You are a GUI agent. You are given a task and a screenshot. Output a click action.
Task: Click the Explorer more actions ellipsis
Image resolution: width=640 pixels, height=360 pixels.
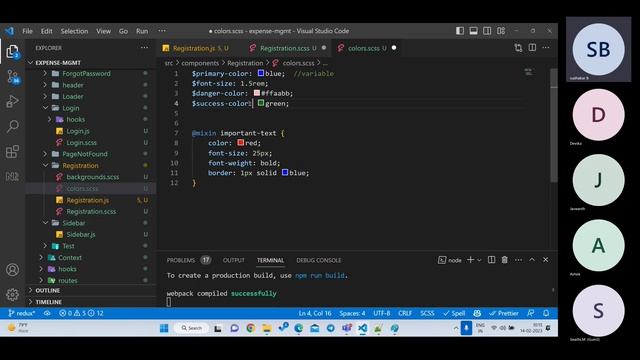tap(144, 48)
